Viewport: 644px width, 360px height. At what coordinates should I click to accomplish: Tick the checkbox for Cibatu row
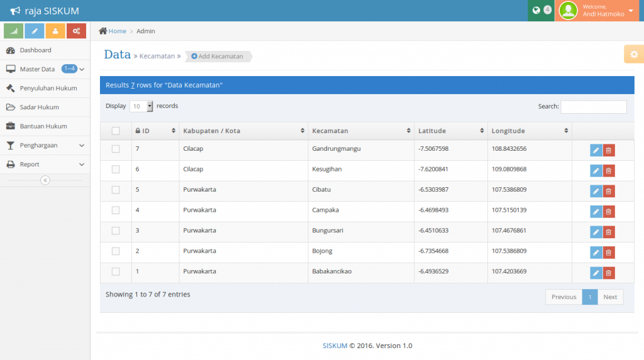[116, 190]
